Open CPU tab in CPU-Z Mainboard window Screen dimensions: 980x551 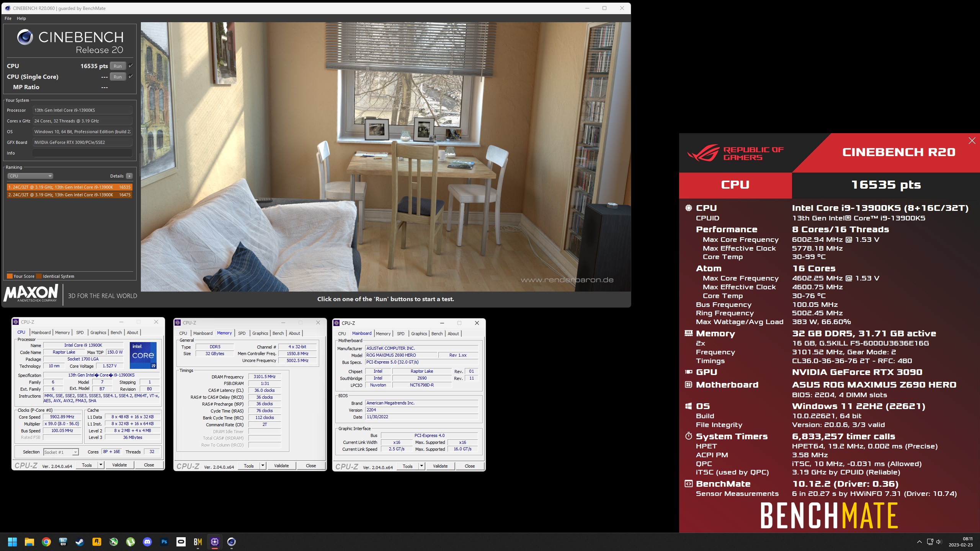point(342,334)
